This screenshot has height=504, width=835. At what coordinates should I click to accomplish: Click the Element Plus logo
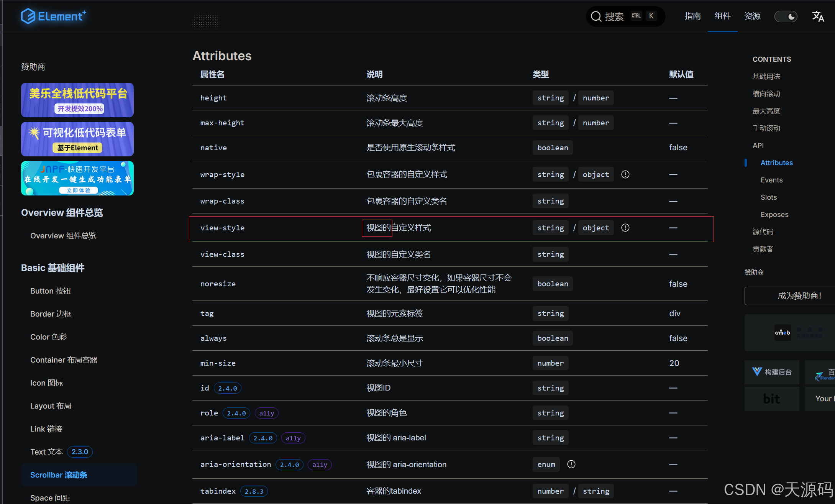pyautogui.click(x=54, y=16)
